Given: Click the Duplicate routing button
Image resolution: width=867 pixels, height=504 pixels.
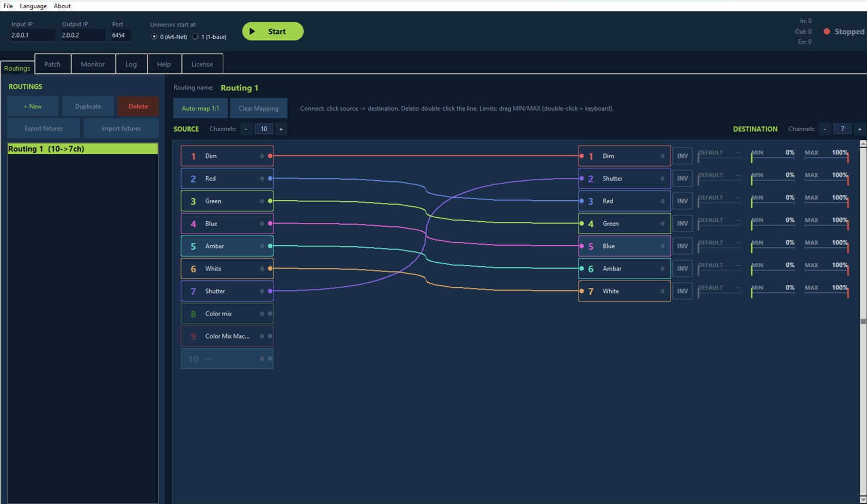Looking at the screenshot, I should click(x=88, y=107).
